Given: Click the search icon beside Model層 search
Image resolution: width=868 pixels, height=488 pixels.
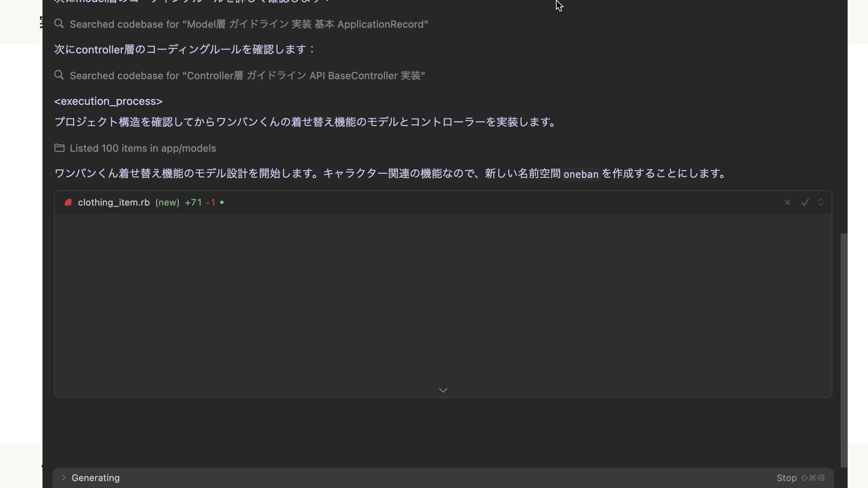Looking at the screenshot, I should (59, 23).
